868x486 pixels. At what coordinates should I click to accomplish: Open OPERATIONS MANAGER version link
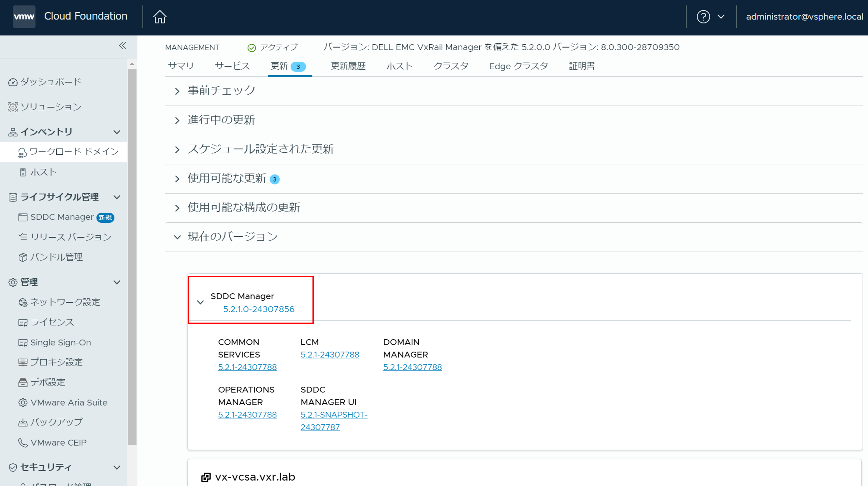click(247, 415)
